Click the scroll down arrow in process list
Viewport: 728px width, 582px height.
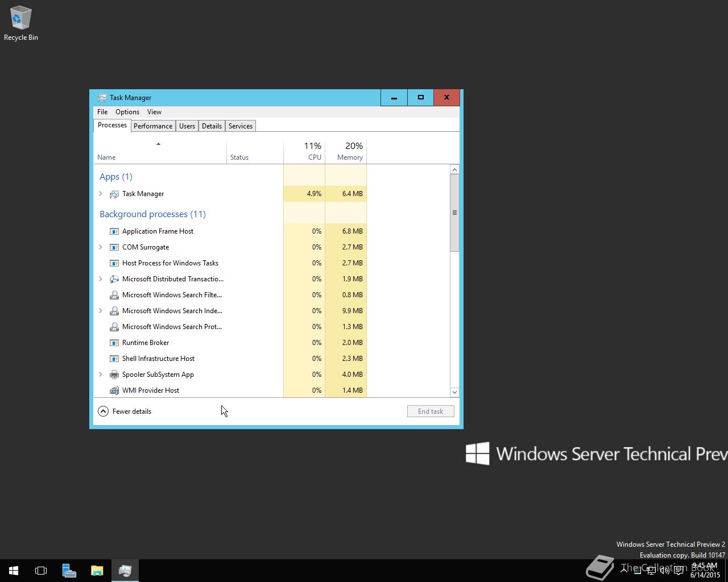[x=454, y=392]
